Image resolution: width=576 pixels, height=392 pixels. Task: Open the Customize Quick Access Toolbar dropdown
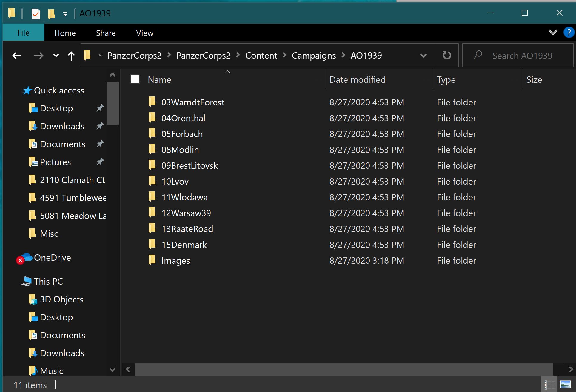coord(65,14)
